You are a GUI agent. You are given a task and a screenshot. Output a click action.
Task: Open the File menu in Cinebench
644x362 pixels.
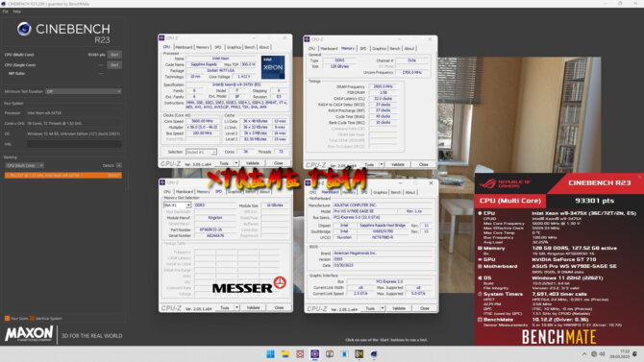click(6, 12)
